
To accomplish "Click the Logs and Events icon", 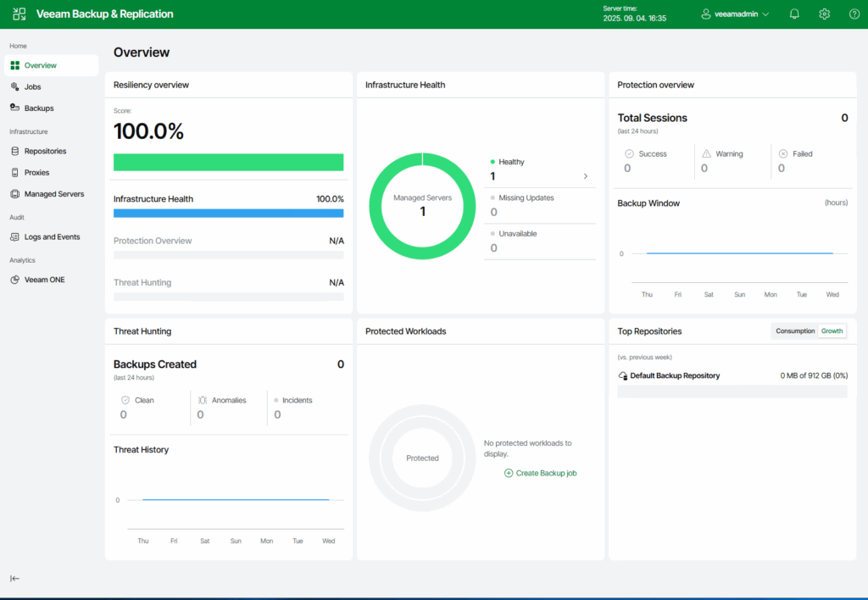I will [15, 237].
